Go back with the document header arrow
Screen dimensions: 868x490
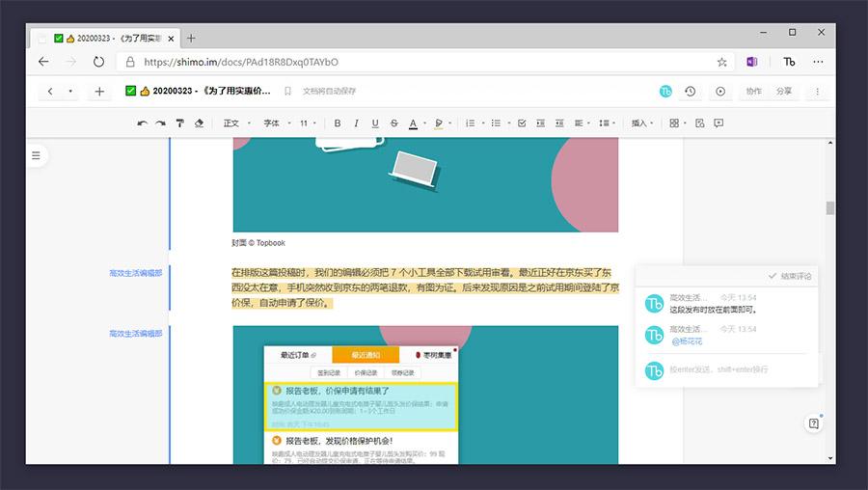click(x=50, y=92)
